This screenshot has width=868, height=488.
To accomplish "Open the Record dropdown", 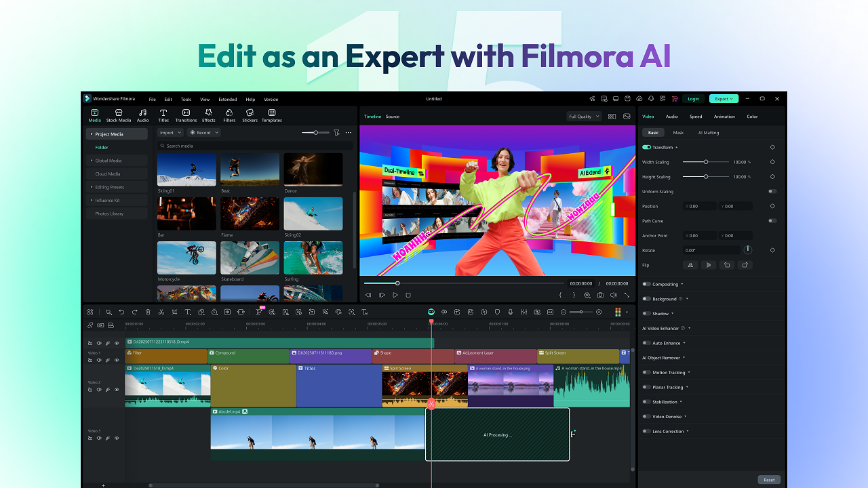I will [203, 133].
